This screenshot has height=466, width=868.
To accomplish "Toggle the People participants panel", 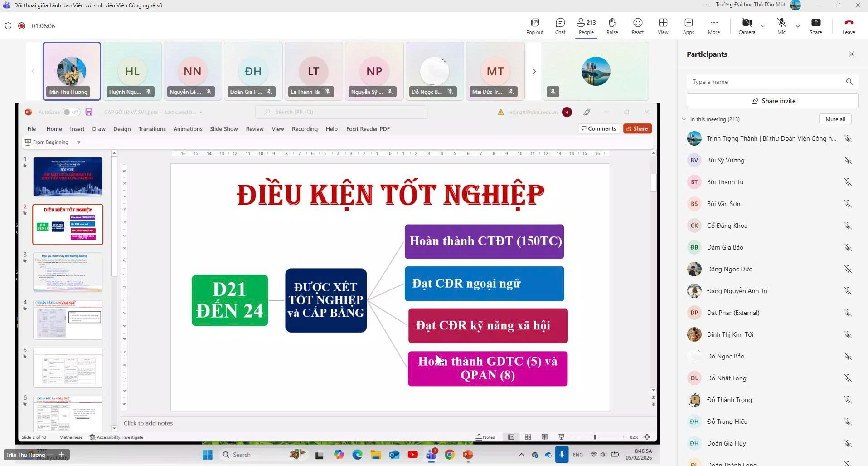I will pos(586,26).
